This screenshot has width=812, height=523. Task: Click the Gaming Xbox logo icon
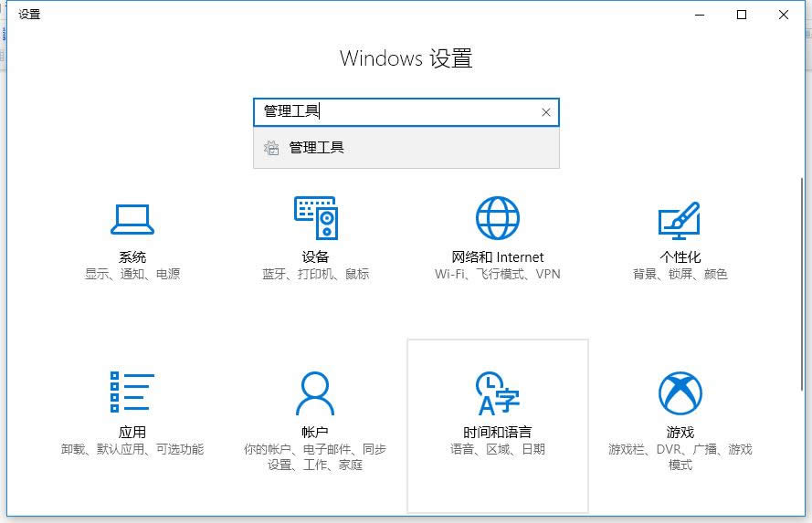pyautogui.click(x=680, y=393)
